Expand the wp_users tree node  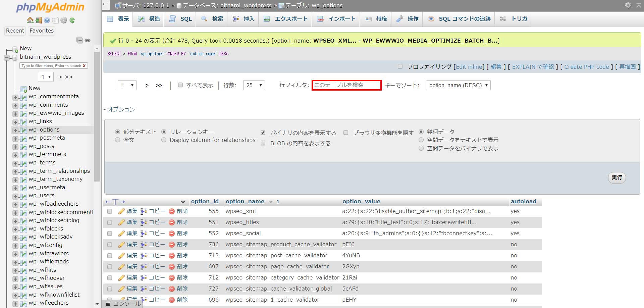coord(15,196)
